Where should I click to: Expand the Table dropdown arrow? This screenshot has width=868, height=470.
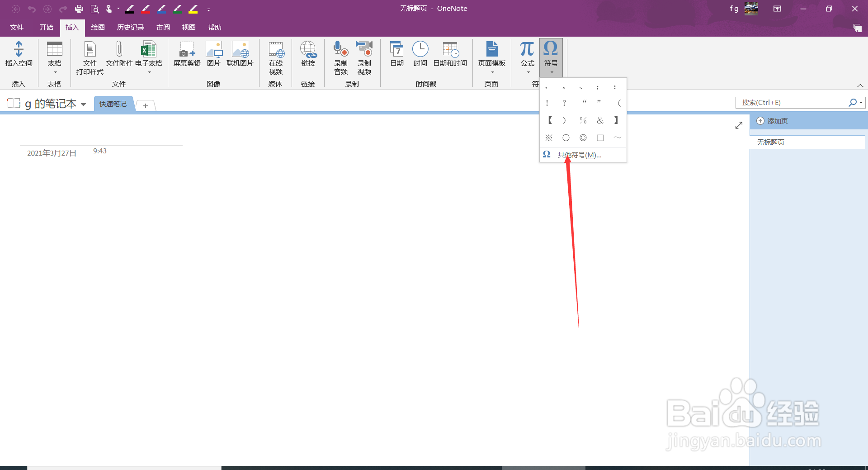click(x=55, y=72)
